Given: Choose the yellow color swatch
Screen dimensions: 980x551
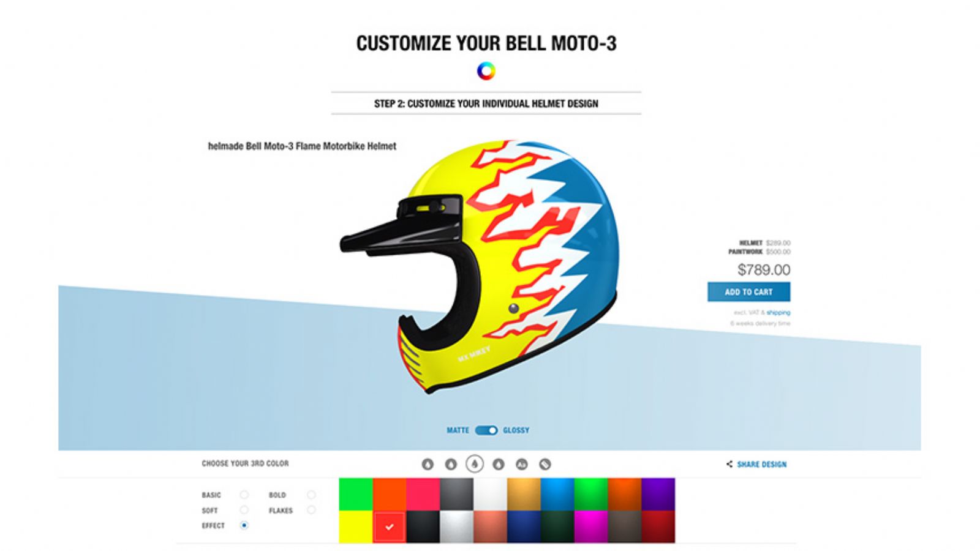Looking at the screenshot, I should click(356, 527).
